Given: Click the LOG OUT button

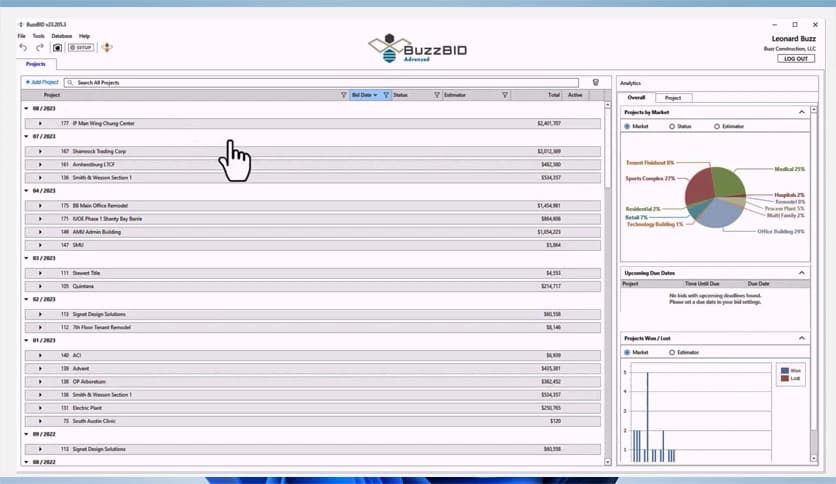Looking at the screenshot, I should click(x=795, y=59).
